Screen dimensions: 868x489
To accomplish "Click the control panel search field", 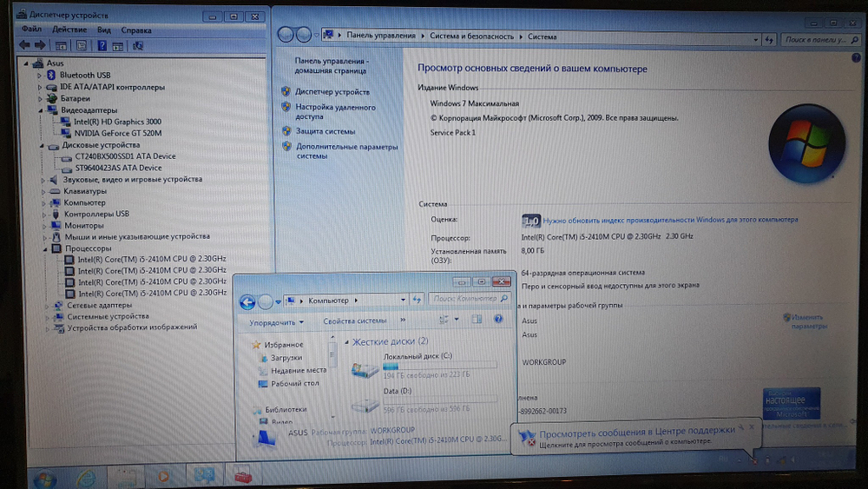I will pos(821,40).
